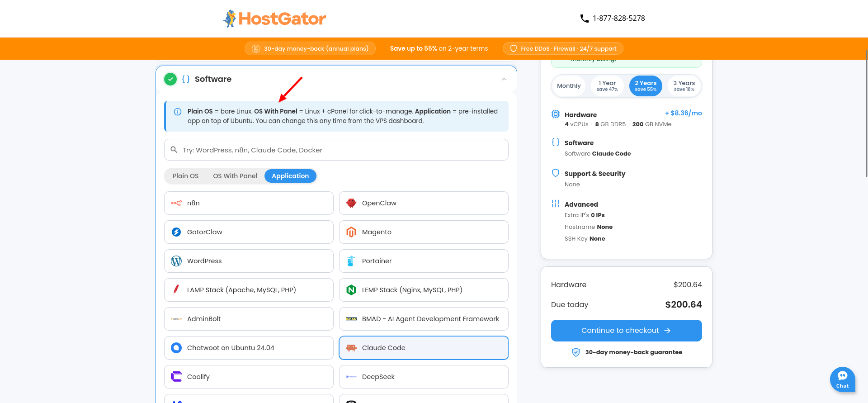Viewport: 868px width, 403px height.
Task: Click the Software braces icon in summary
Action: click(556, 142)
